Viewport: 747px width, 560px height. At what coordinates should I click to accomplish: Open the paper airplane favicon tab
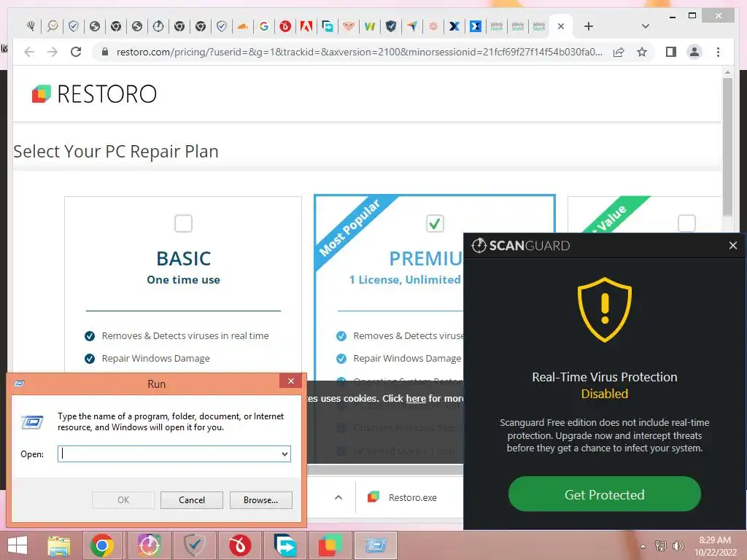point(412,27)
